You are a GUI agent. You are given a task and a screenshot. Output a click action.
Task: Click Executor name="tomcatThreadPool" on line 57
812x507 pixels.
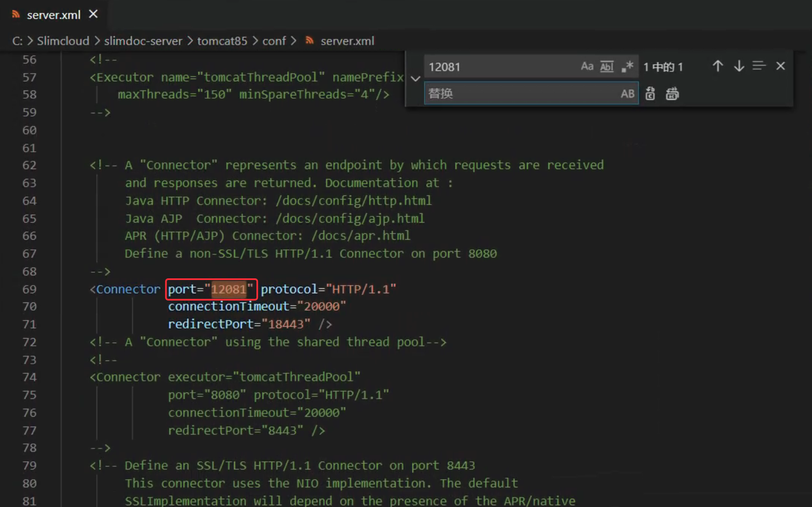(211, 77)
